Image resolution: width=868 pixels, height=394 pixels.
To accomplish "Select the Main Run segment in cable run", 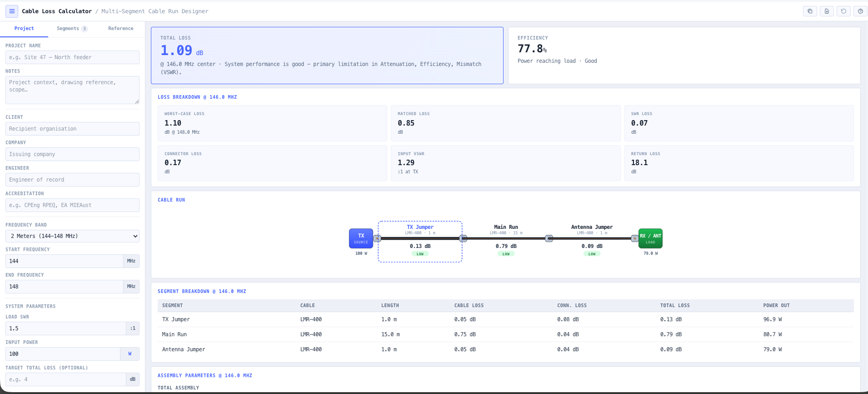I will coord(506,242).
